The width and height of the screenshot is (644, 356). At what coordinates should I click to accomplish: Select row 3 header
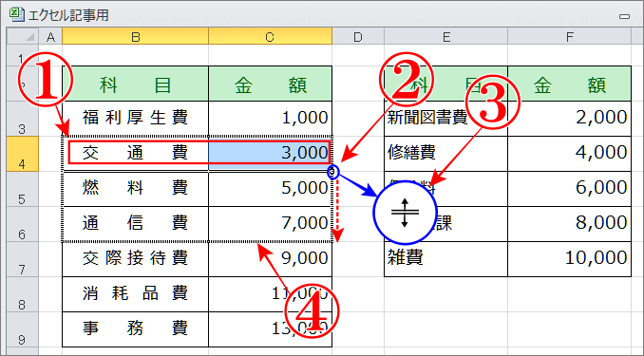(23, 119)
